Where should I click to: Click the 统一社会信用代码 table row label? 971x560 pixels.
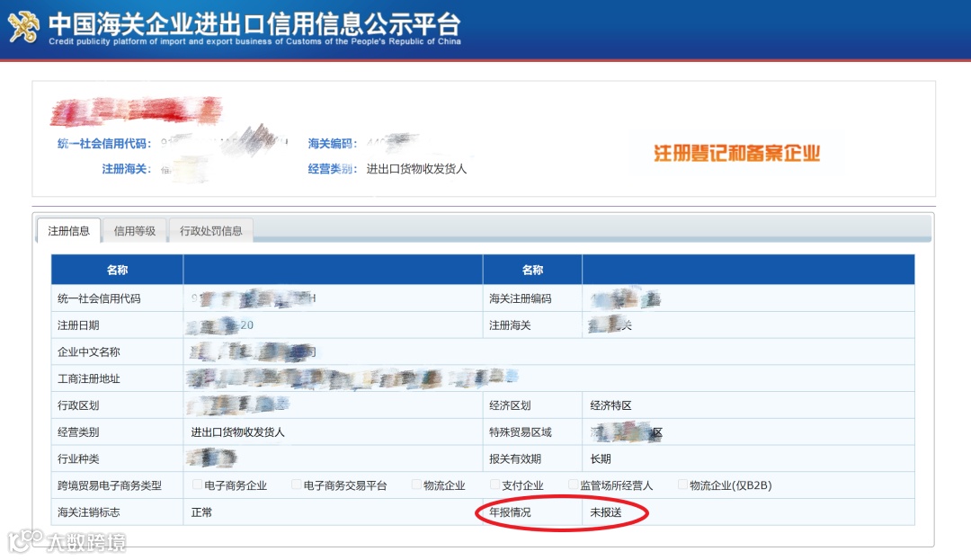point(99,298)
